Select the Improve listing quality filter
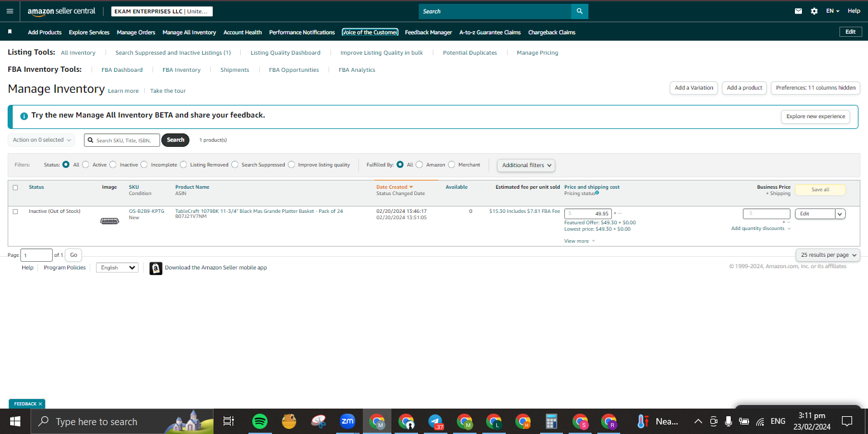Viewport: 868px width, 434px height. click(x=292, y=165)
